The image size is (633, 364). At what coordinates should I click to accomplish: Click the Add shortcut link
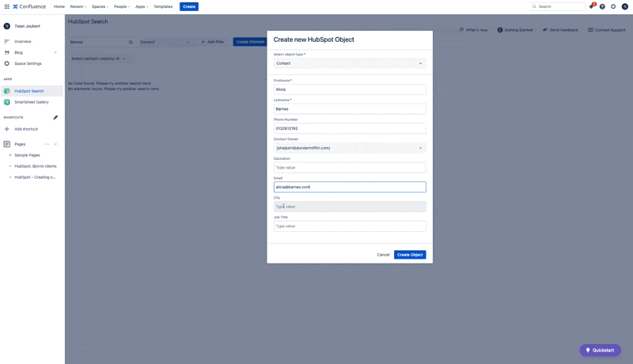pos(26,129)
